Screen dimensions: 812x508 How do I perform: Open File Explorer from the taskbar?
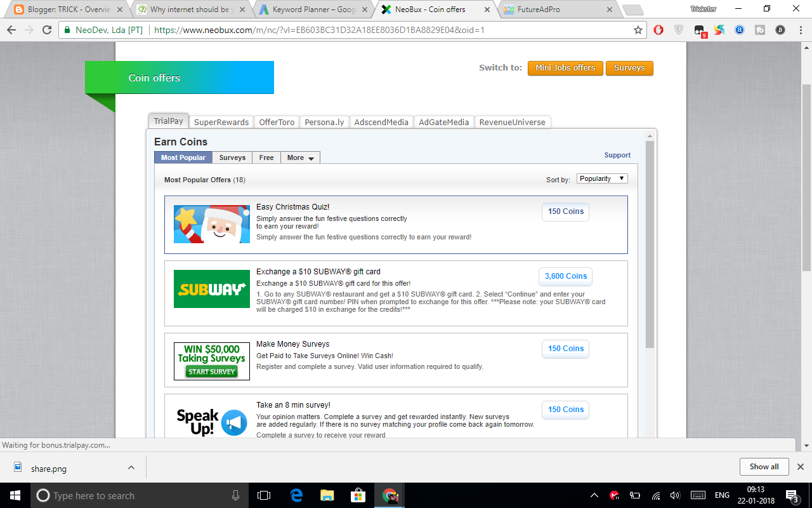(x=327, y=495)
